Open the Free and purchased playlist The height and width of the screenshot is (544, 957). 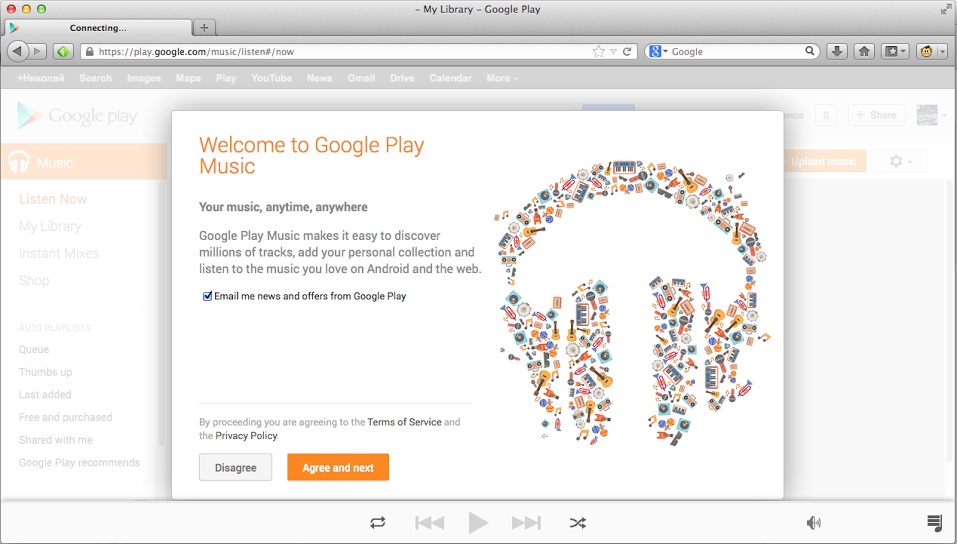point(66,417)
